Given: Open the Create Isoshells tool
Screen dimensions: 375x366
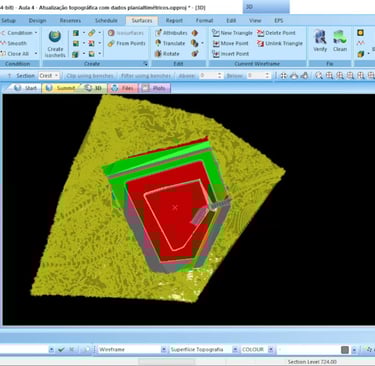Looking at the screenshot, I should pyautogui.click(x=55, y=43).
